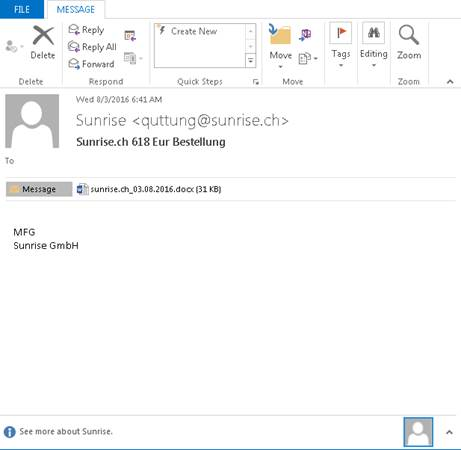Forward this email message
Image resolution: width=462 pixels, height=451 pixels.
tap(91, 64)
